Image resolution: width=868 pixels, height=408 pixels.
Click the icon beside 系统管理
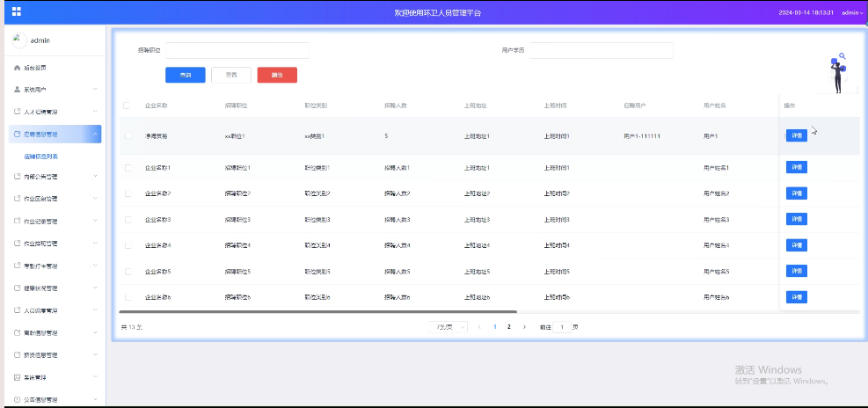pos(17,377)
